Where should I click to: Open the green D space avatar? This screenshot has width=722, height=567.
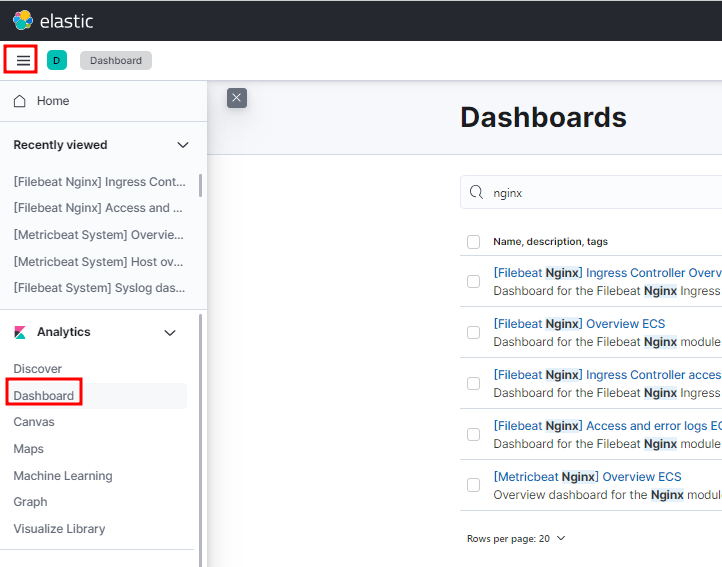(x=57, y=60)
